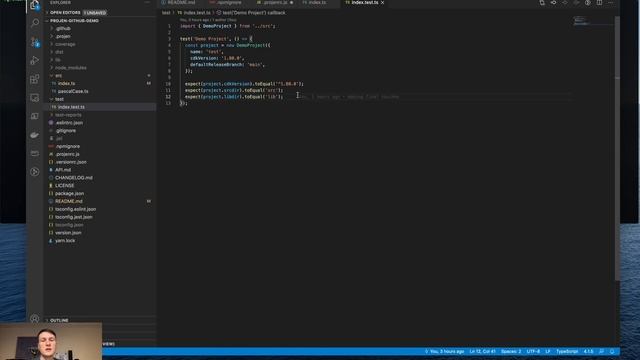Click the TypeScript language mode entry
The image size is (640, 360).
(x=567, y=351)
